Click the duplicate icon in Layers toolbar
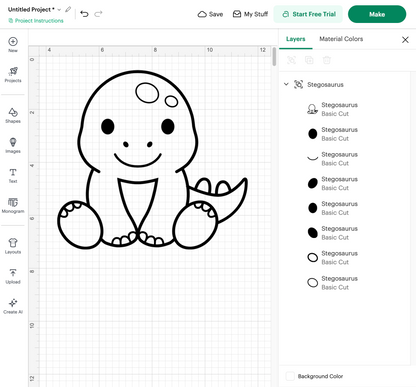The width and height of the screenshot is (416, 387). coord(309,60)
